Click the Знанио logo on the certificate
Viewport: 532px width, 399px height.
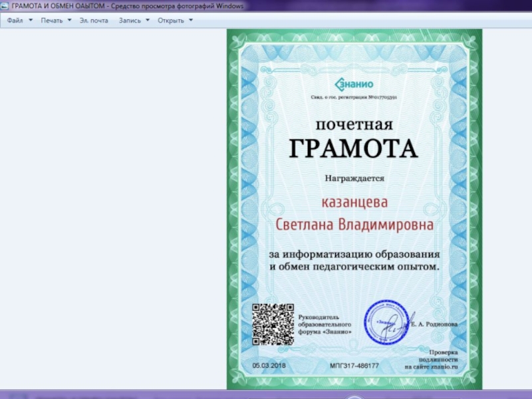click(354, 84)
